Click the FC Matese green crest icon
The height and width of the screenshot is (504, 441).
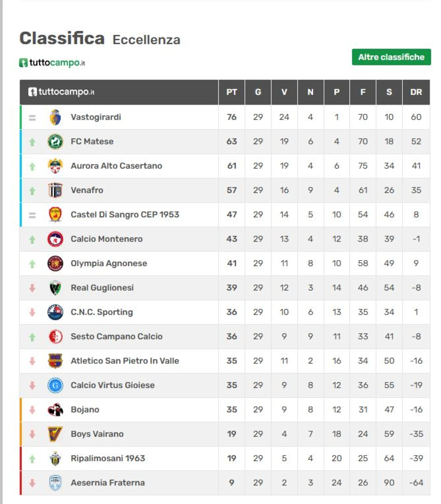coord(55,141)
